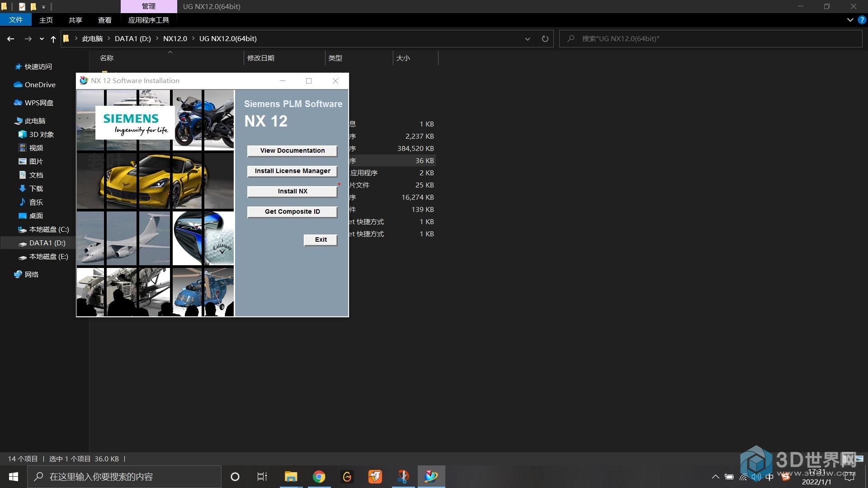Click NX12.0 in the address breadcrumb
The height and width of the screenshot is (488, 868).
tap(175, 39)
